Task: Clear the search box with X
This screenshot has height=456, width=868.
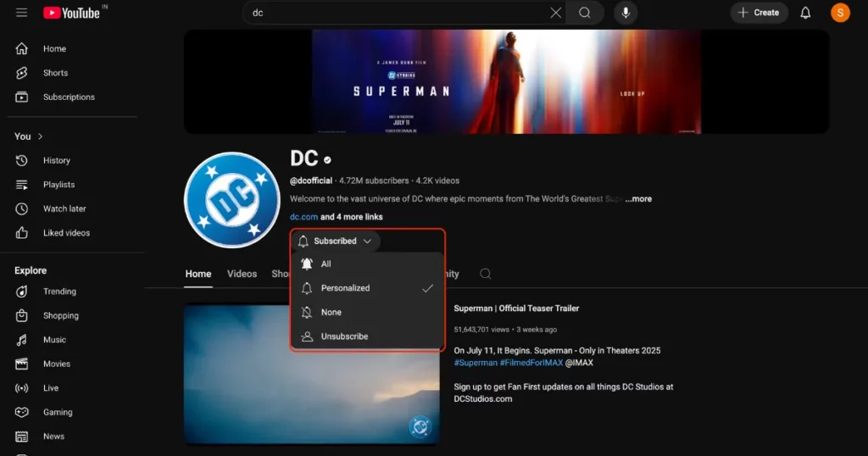Action: (x=555, y=13)
